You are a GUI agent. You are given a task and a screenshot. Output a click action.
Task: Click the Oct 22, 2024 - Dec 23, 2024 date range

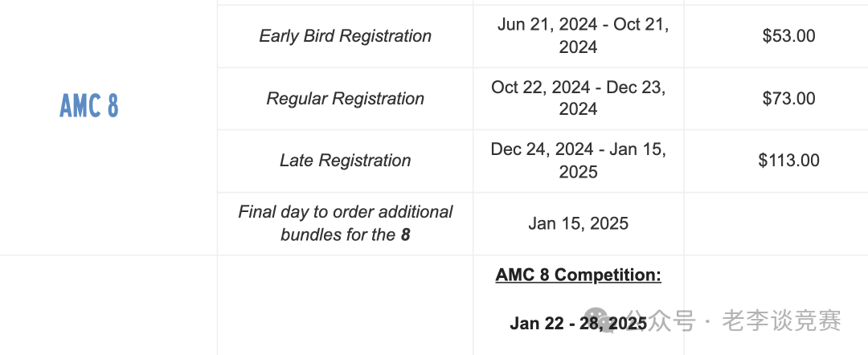coord(579,99)
